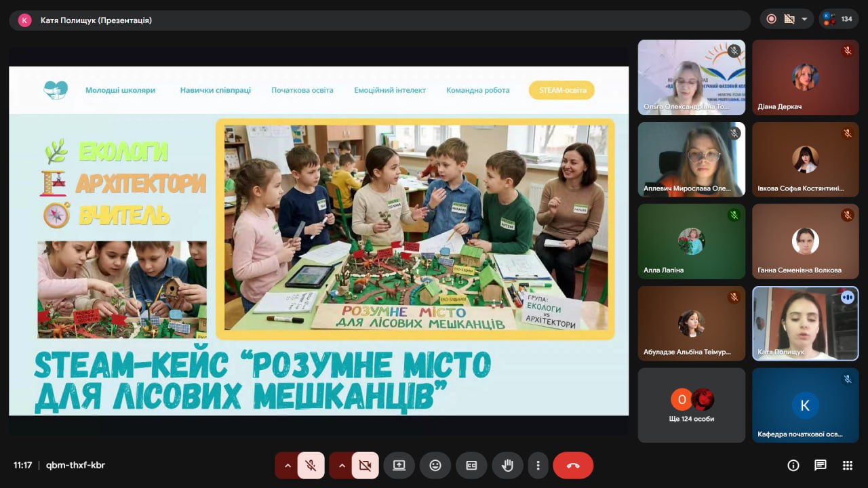Viewport: 868px width, 488px height.
Task: Show the 134 participants list
Action: pyautogui.click(x=839, y=19)
